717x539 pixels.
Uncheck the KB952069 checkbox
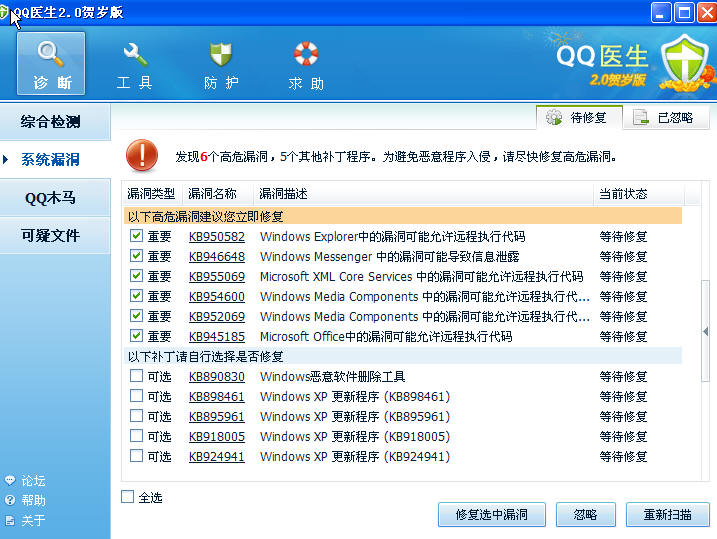(x=136, y=316)
